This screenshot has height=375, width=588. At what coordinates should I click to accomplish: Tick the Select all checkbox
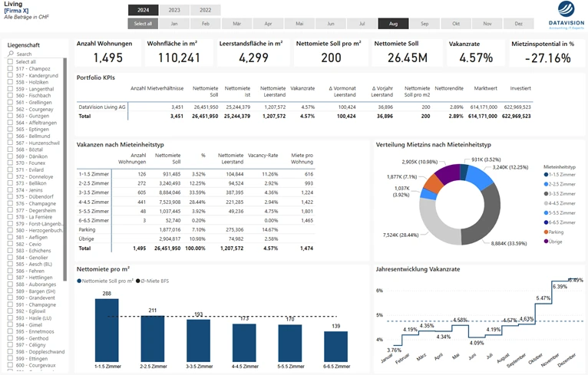tap(11, 61)
